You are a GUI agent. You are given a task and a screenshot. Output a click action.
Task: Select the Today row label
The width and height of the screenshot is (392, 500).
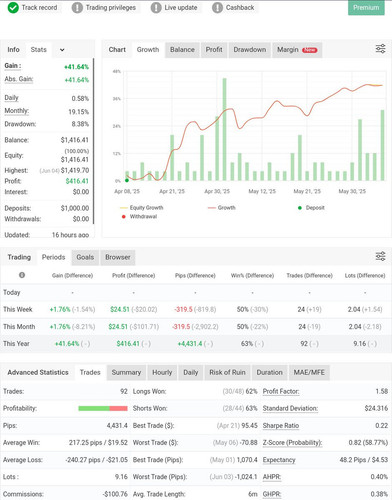(x=12, y=292)
